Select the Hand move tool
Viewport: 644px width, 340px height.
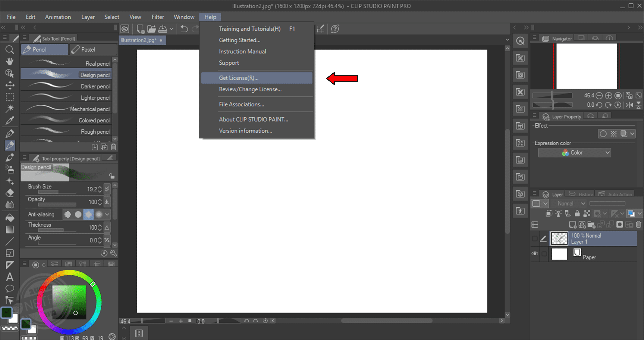coord(9,61)
